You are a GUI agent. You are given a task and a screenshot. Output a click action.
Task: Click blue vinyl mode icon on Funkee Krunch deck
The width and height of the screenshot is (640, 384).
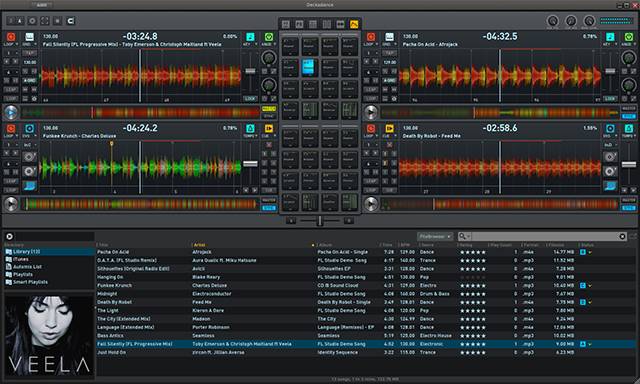click(29, 186)
